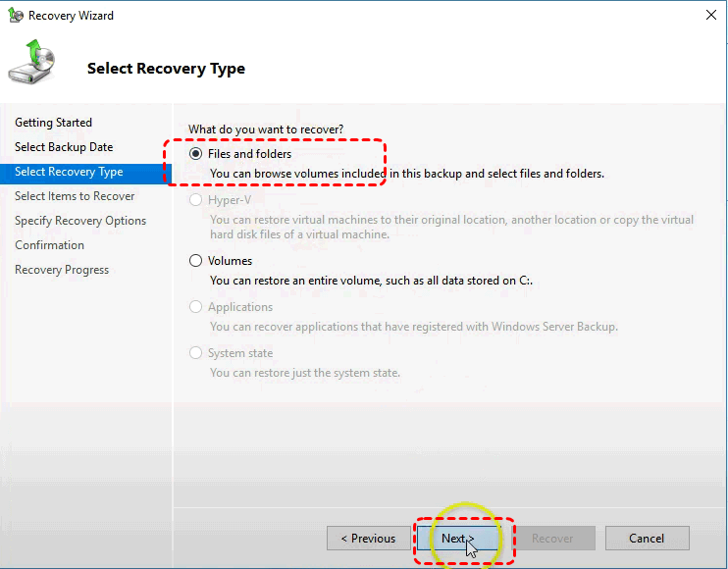Click the 'What do you want to recover?' label

pos(266,129)
